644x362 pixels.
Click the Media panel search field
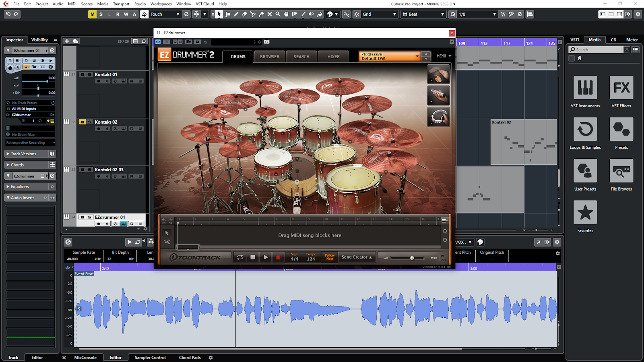coord(597,49)
